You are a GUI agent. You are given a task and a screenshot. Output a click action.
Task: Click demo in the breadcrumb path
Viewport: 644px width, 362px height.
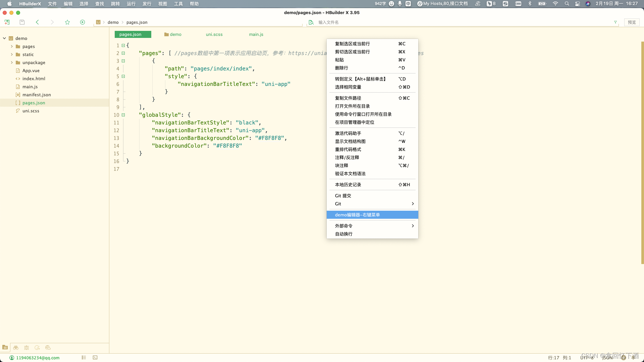point(113,22)
